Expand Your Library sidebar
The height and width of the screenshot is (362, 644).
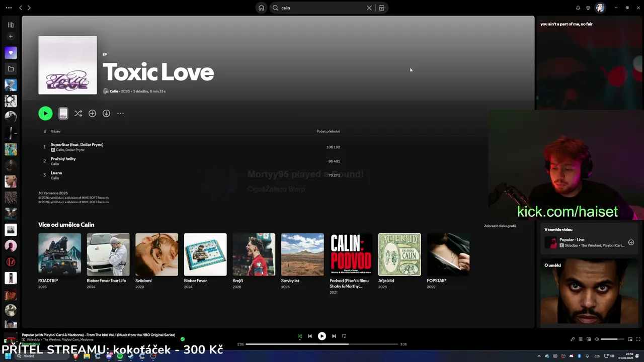(x=11, y=25)
